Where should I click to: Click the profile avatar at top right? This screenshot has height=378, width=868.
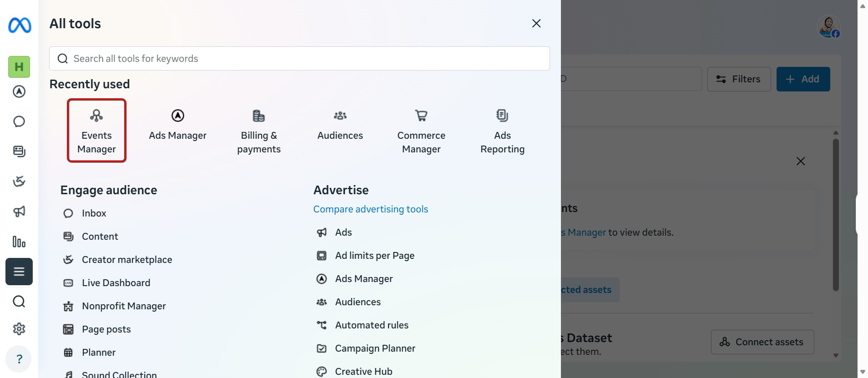click(828, 27)
